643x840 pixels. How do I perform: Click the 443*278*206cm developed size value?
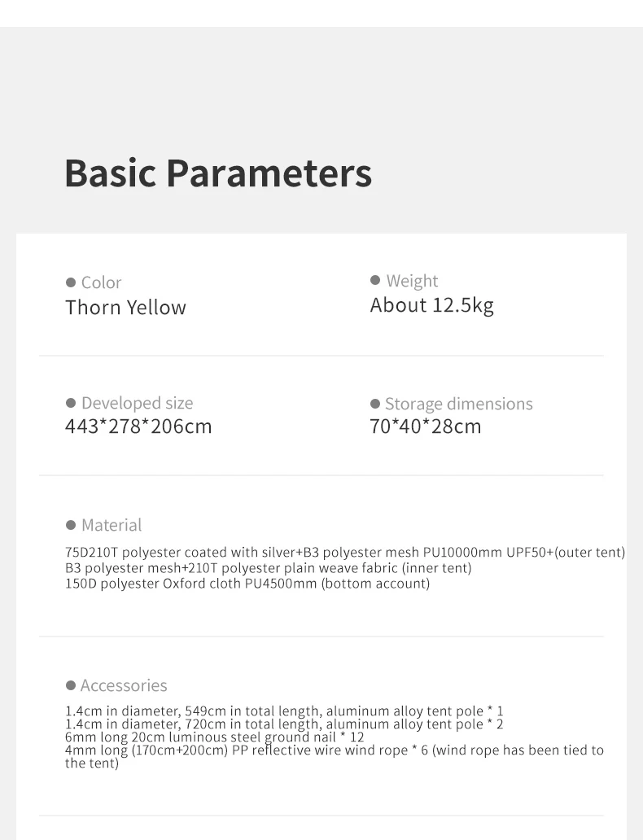pyautogui.click(x=138, y=427)
